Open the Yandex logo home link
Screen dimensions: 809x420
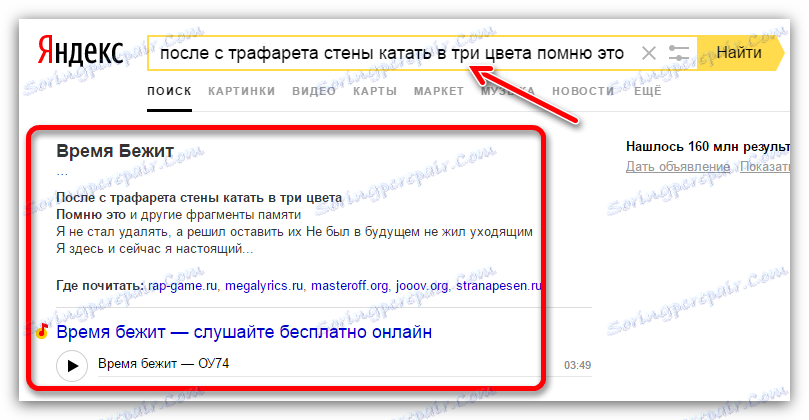[80, 52]
